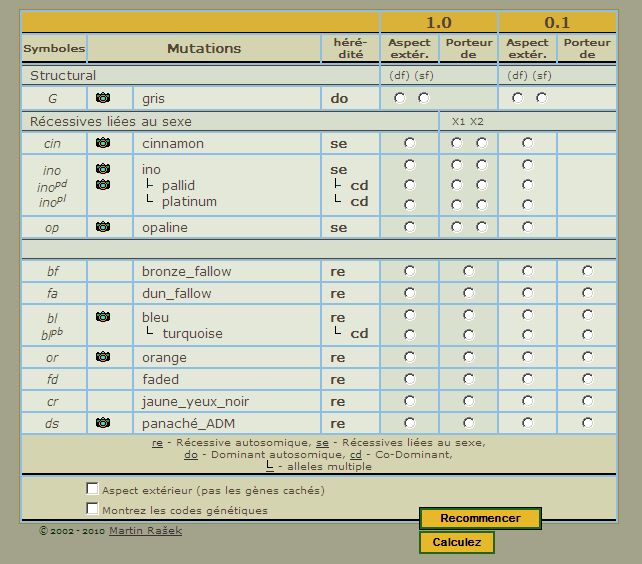The image size is (642, 564).
Task: Select first 1.0 gris radio (df)
Action: pos(400,98)
